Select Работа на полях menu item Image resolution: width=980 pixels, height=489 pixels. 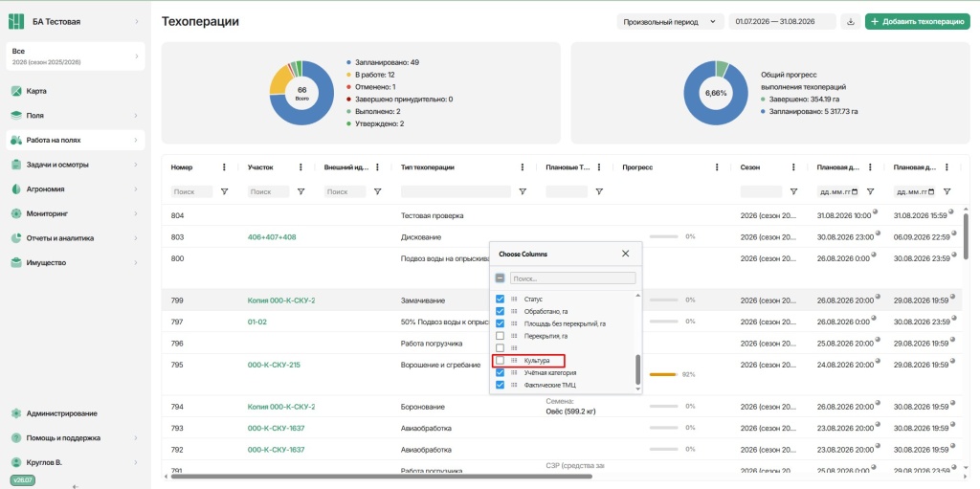click(x=76, y=140)
